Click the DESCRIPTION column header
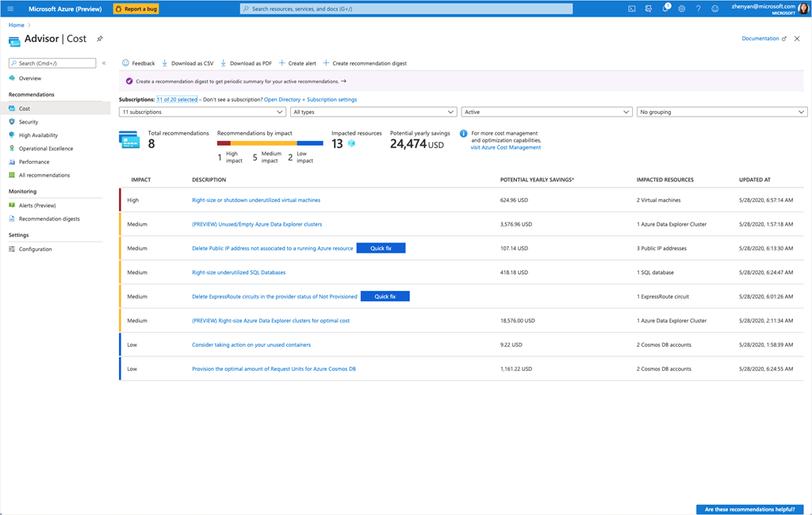The width and height of the screenshot is (812, 515). pos(209,180)
